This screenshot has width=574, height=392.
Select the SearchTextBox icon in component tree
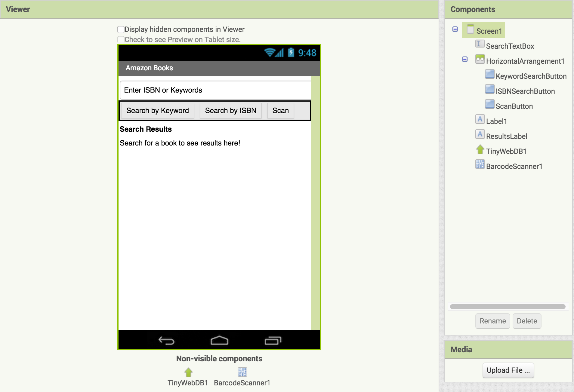point(480,44)
